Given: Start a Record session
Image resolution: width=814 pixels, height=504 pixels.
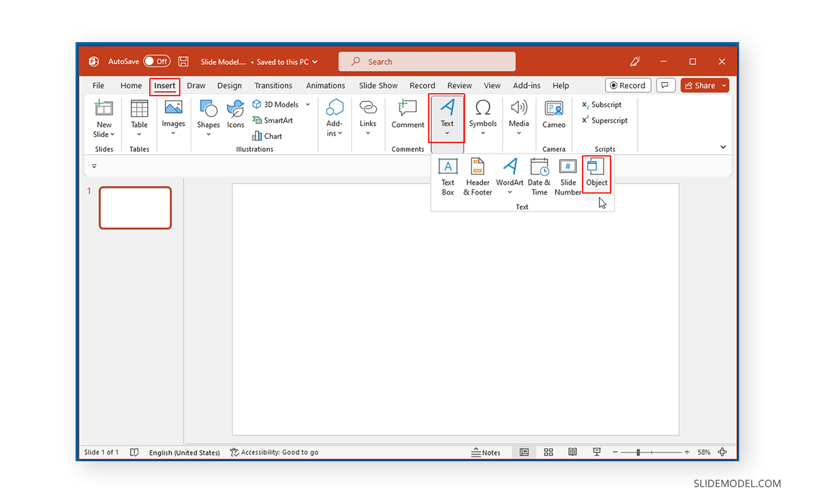Looking at the screenshot, I should pyautogui.click(x=627, y=85).
